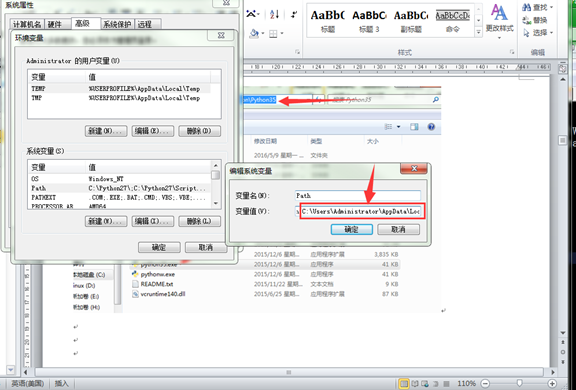Select the TEMP user variable row
Viewport: 576px width, 390px height.
120,89
